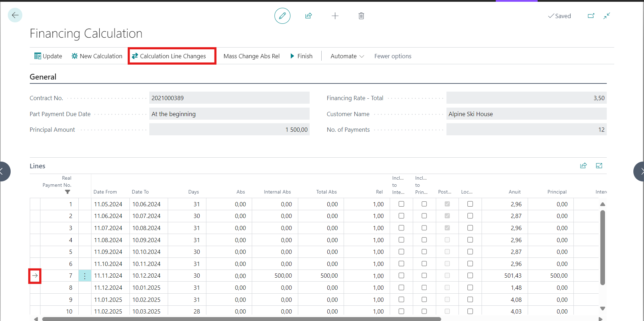Image resolution: width=644 pixels, height=321 pixels.
Task: Click the share icon in top toolbar
Action: click(x=309, y=16)
